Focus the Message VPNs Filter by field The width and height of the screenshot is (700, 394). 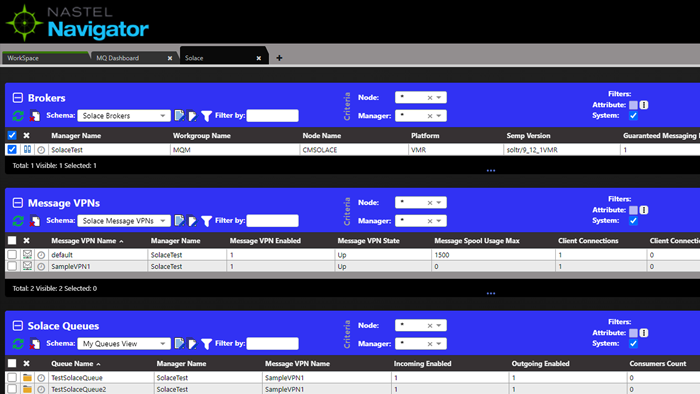[272, 221]
